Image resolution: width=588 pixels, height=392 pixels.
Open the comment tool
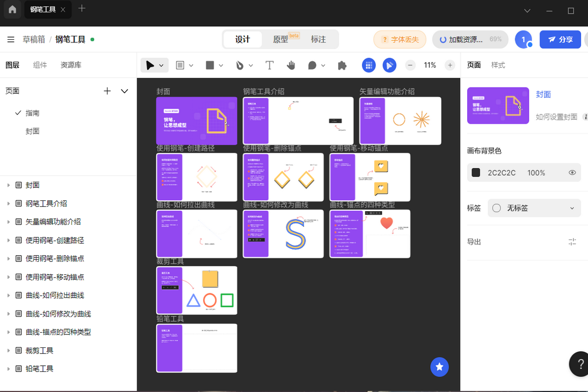[x=312, y=65]
